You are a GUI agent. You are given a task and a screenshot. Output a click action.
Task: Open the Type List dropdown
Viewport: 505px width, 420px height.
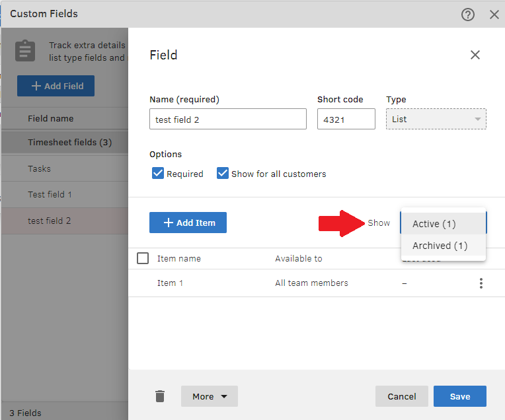click(x=436, y=119)
